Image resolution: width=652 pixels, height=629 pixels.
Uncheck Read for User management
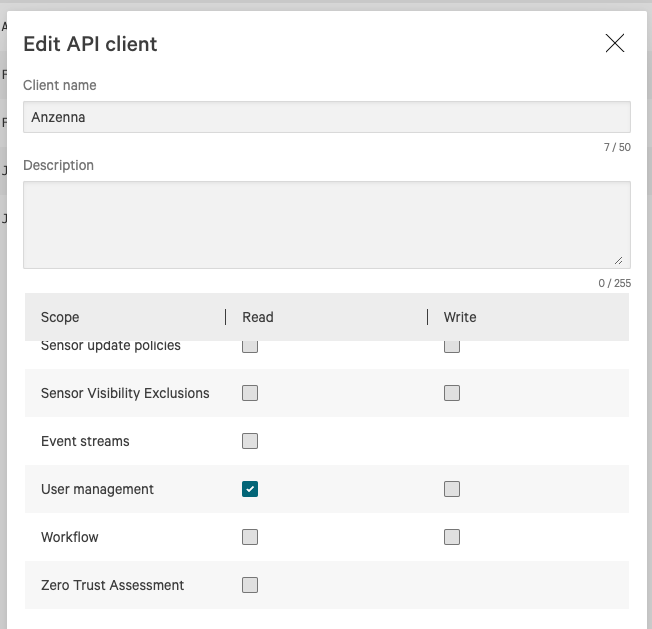tap(250, 489)
